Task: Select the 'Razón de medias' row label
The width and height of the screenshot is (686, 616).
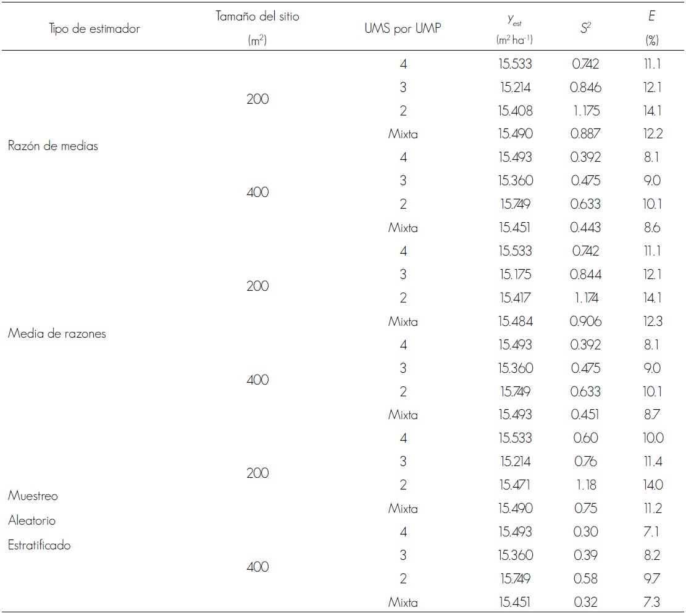Action: [x=53, y=146]
